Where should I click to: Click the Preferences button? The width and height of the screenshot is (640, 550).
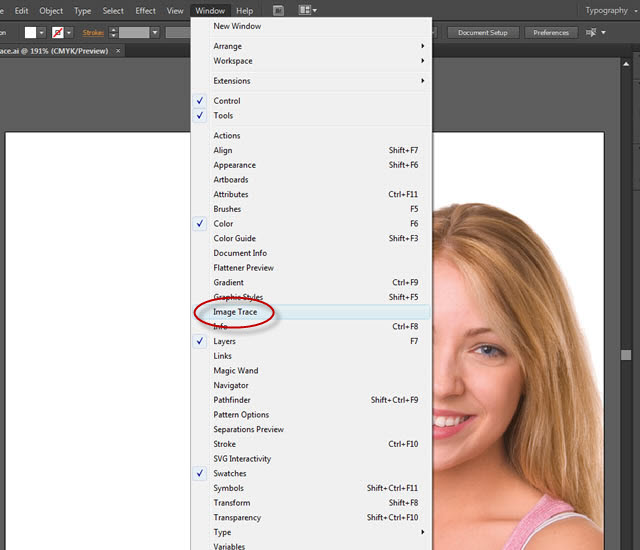click(551, 33)
